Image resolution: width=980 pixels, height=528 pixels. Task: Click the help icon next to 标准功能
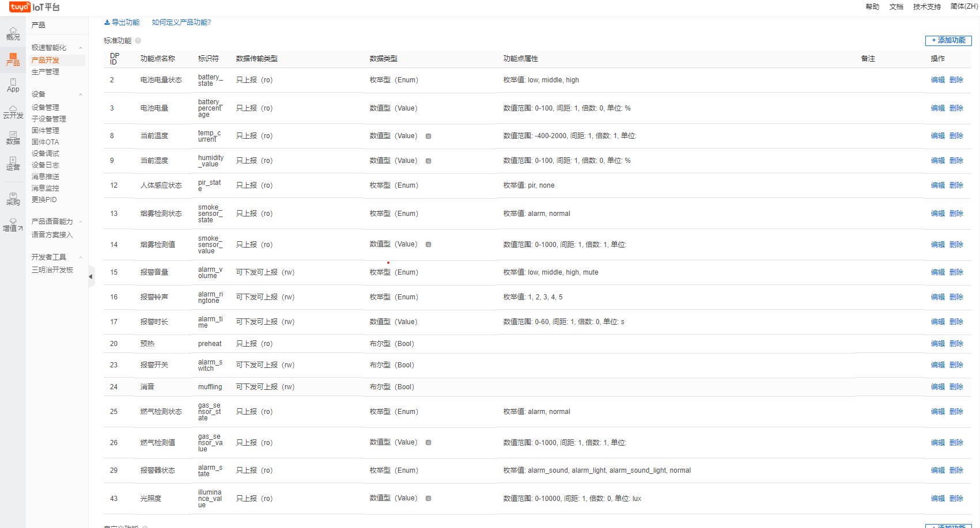click(x=138, y=41)
